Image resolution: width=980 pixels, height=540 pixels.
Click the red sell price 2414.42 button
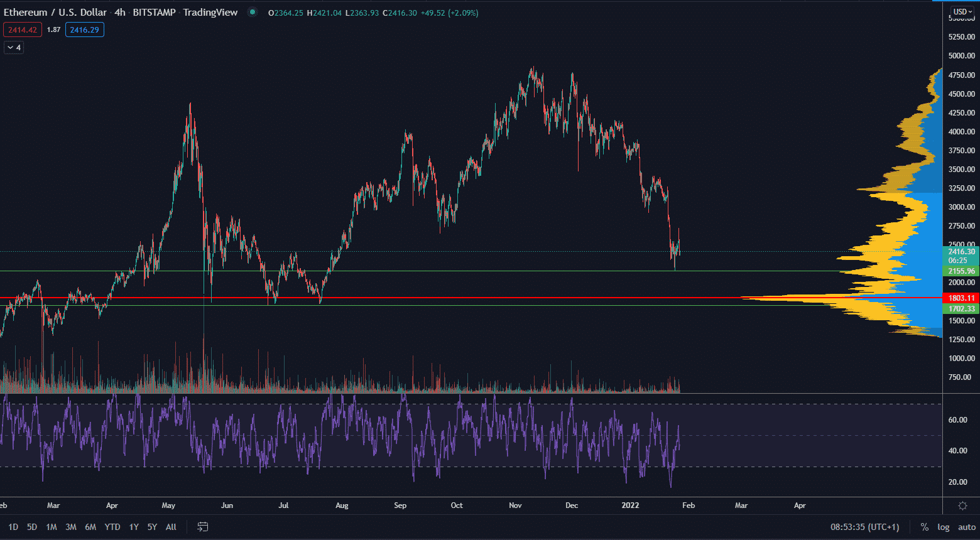(x=23, y=30)
